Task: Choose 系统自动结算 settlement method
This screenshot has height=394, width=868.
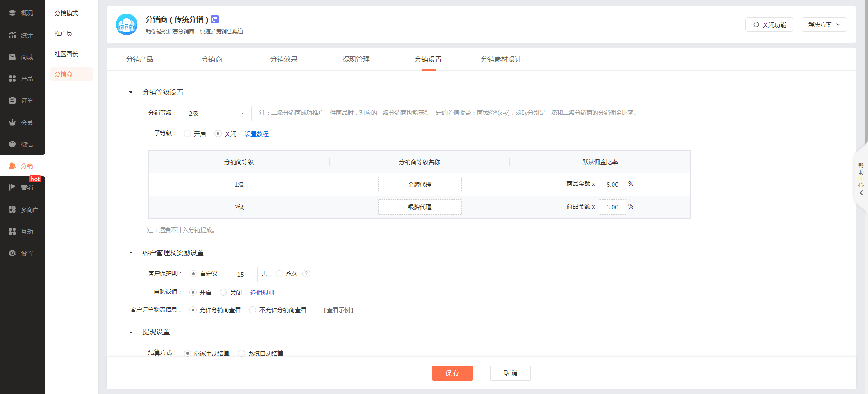Action: click(241, 353)
